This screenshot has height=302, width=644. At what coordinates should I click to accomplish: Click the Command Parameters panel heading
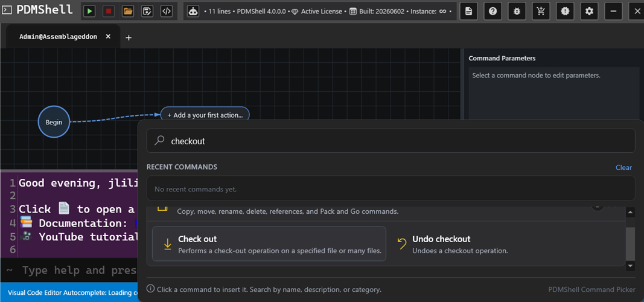click(x=502, y=59)
